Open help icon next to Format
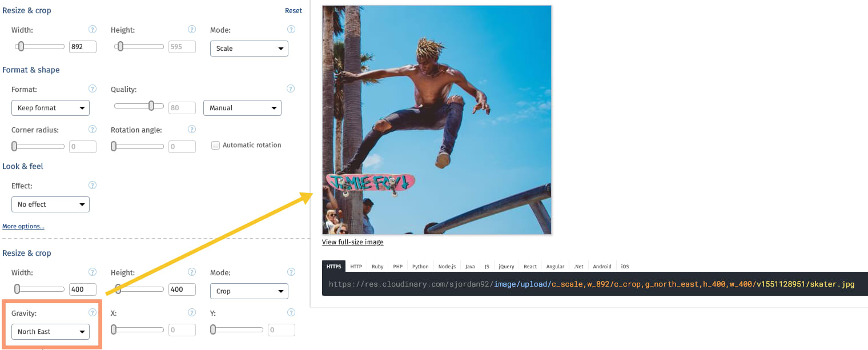Viewport: 868px width, 350px height. pos(93,89)
